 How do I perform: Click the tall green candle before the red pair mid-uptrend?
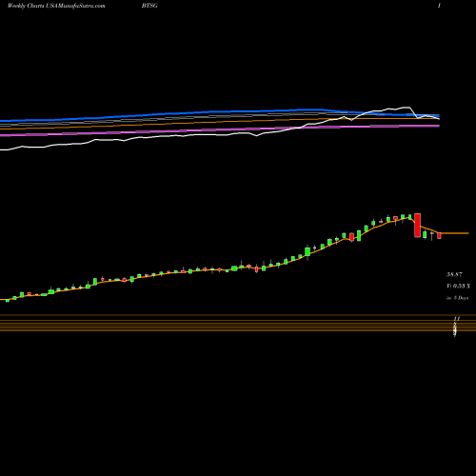[x=359, y=236]
